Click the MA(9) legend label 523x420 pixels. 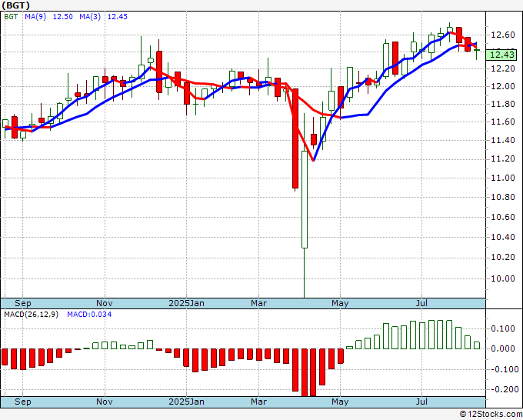coord(35,17)
